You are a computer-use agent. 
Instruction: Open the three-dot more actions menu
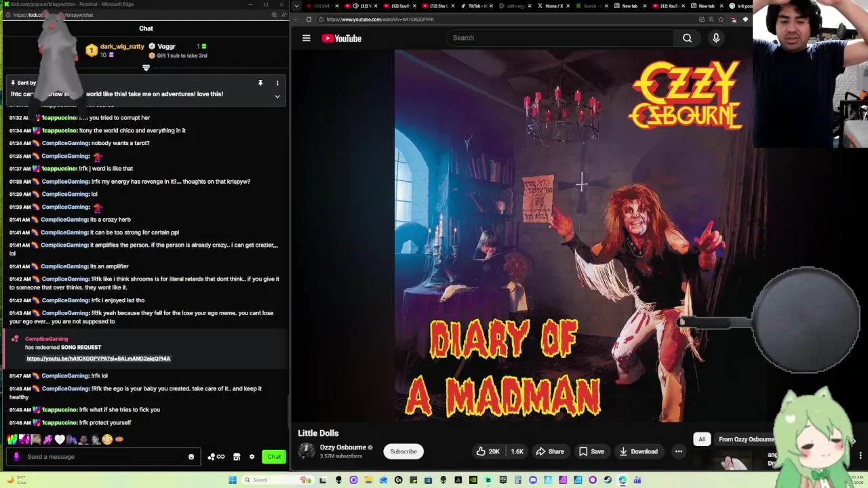(678, 451)
